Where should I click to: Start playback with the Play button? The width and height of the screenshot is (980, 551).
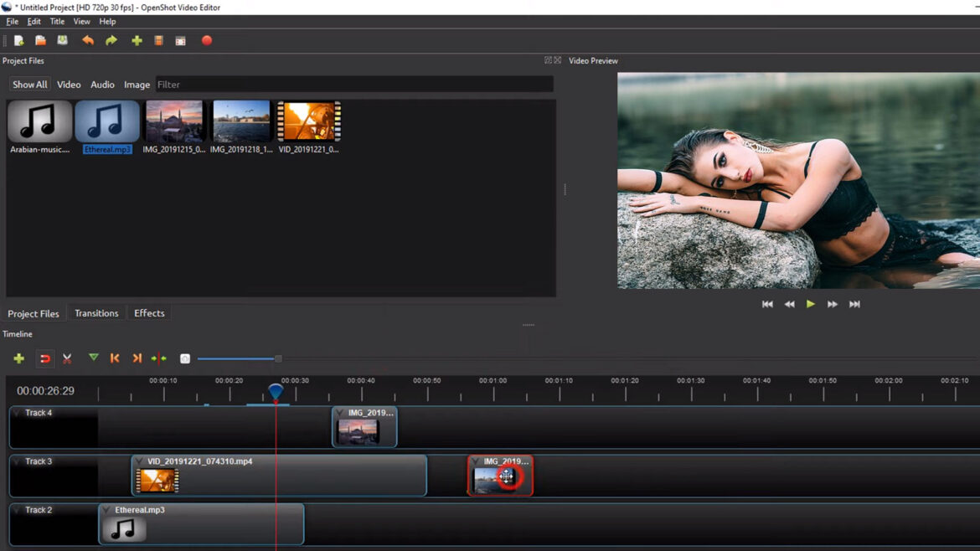point(810,304)
